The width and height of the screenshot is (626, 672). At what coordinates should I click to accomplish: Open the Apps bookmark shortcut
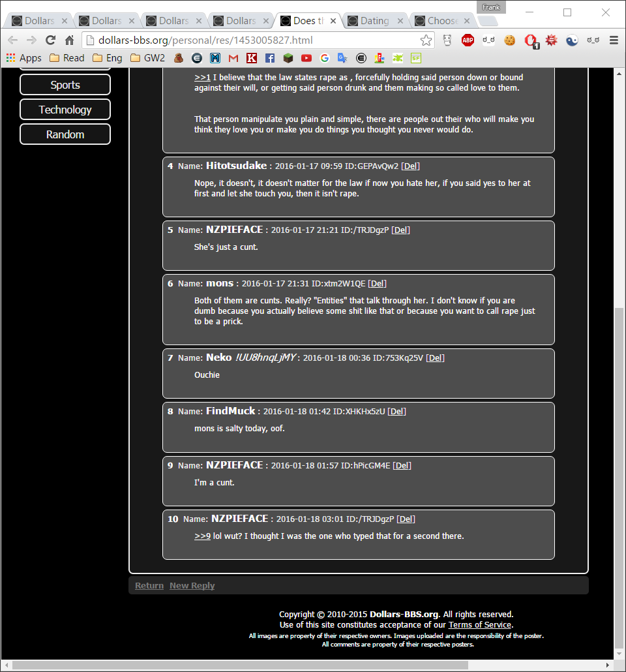coord(24,58)
